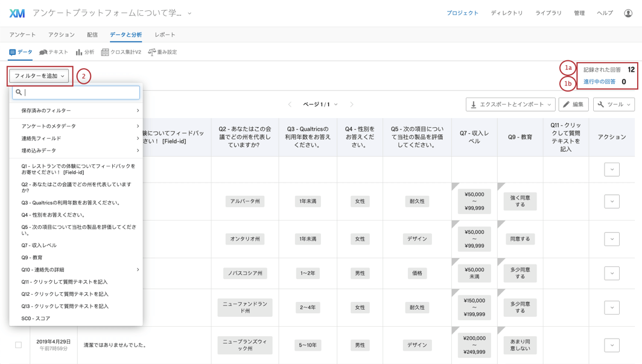
Task: Click the XM logo
Action: [17, 13]
